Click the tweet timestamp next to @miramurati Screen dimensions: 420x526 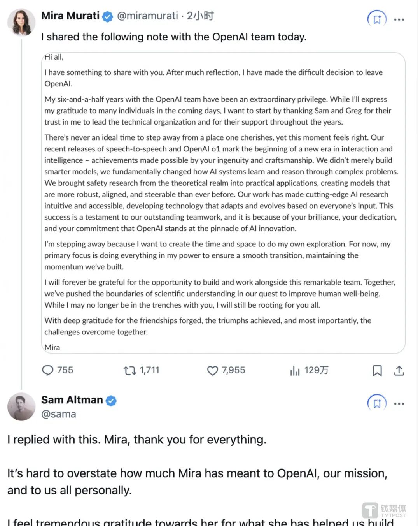pyautogui.click(x=200, y=16)
